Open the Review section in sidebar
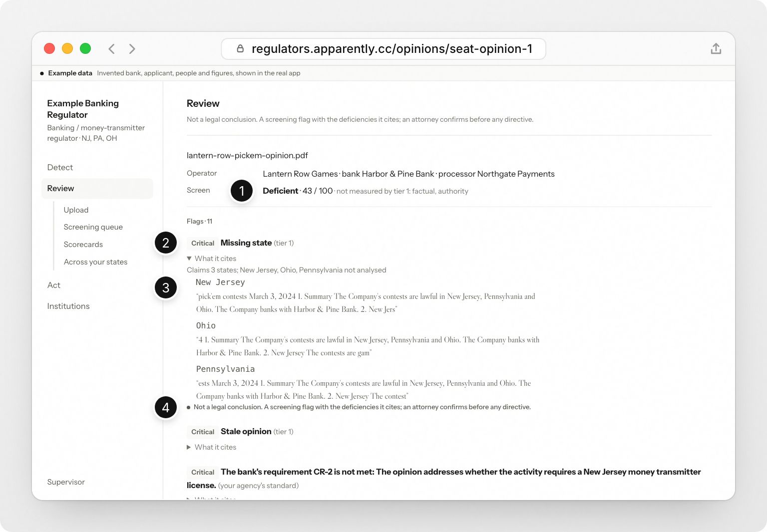Screen dimensions: 767x532 tap(97, 188)
